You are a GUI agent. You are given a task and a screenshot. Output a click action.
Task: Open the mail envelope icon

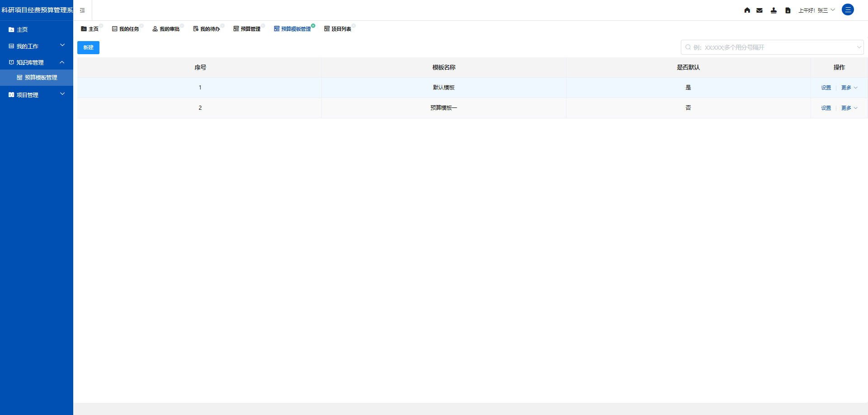click(x=759, y=10)
